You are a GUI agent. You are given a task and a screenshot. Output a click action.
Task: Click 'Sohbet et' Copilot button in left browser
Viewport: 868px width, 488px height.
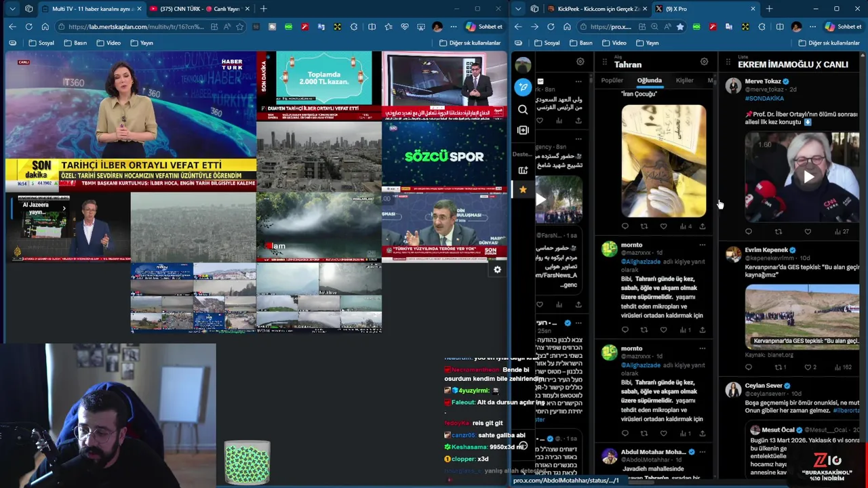484,26
